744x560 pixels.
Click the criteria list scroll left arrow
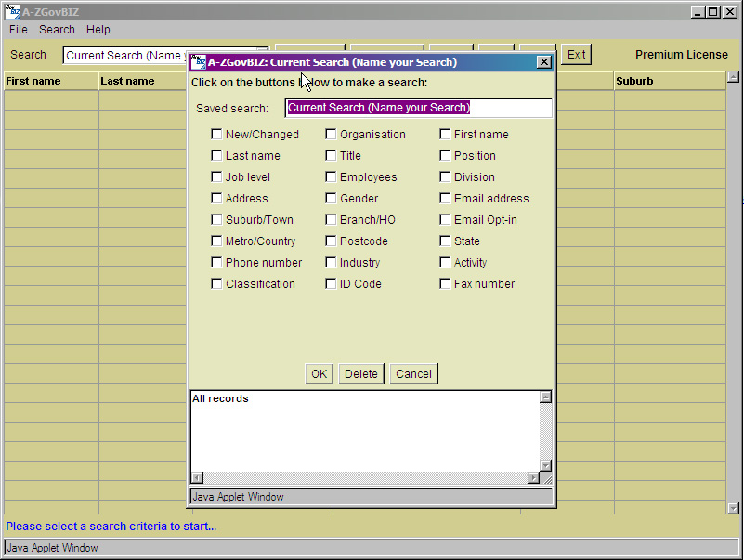198,478
